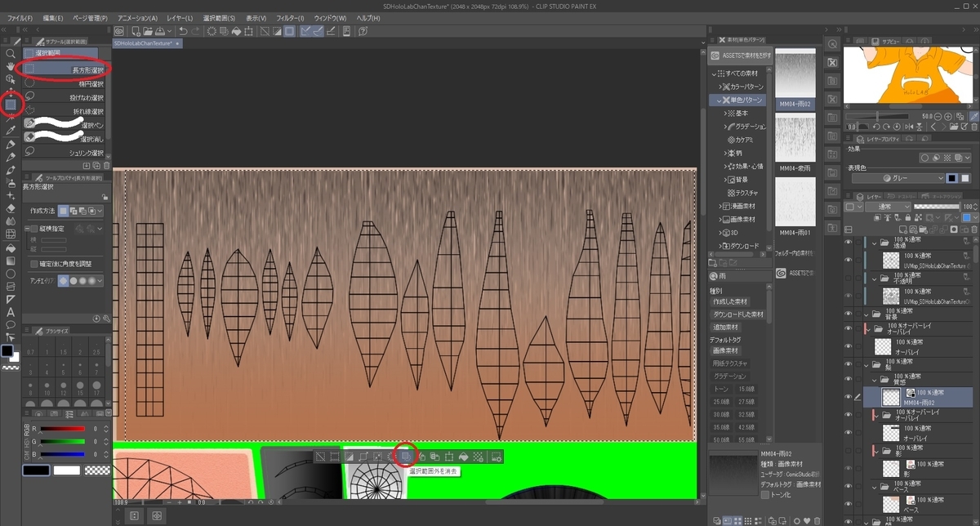Toggle visibility of 背景 folder layer
Image resolution: width=980 pixels, height=526 pixels.
click(849, 313)
